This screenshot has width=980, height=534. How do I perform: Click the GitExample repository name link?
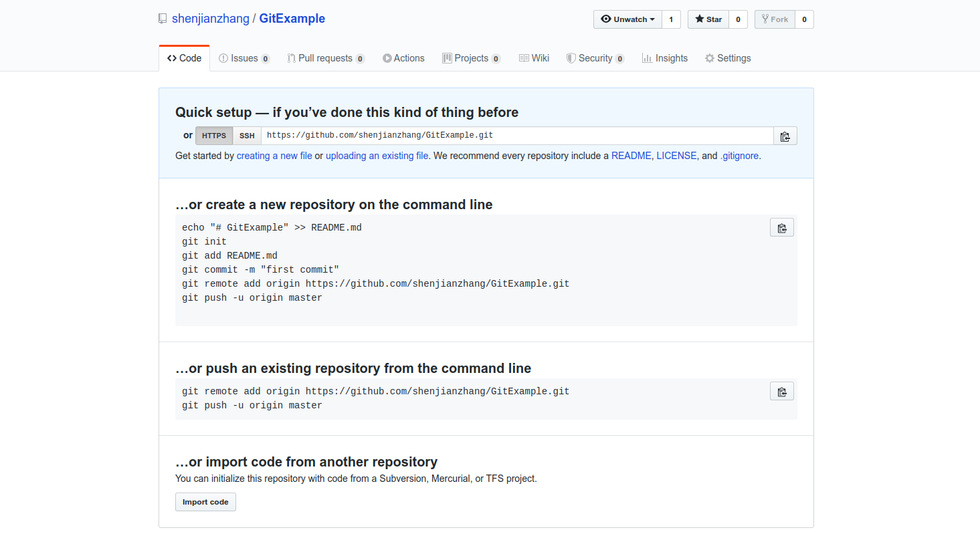pyautogui.click(x=292, y=19)
